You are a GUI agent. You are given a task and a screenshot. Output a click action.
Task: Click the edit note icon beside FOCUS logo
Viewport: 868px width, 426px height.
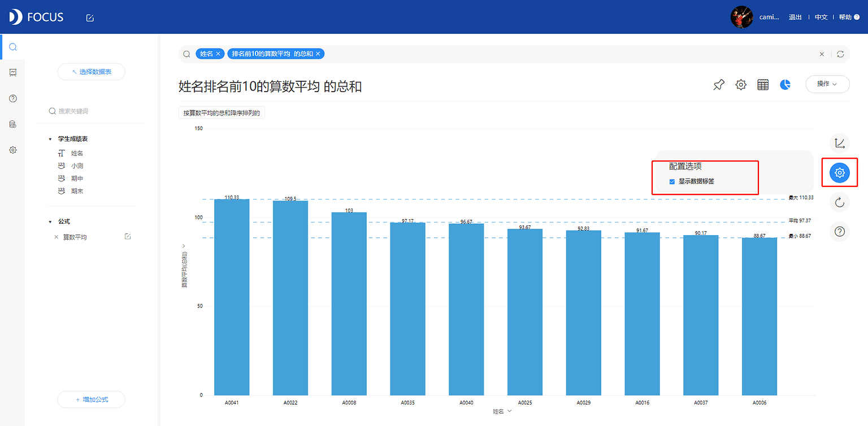tap(90, 18)
